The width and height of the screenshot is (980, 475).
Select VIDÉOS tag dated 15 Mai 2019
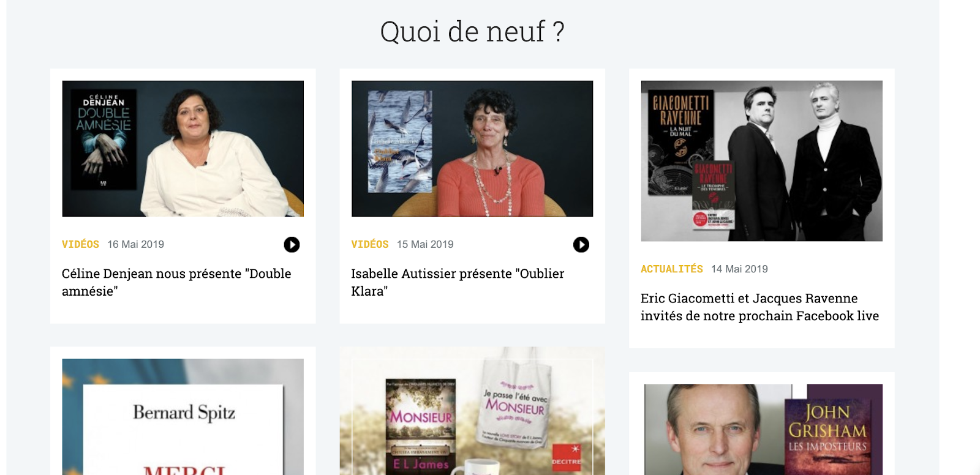tap(370, 244)
